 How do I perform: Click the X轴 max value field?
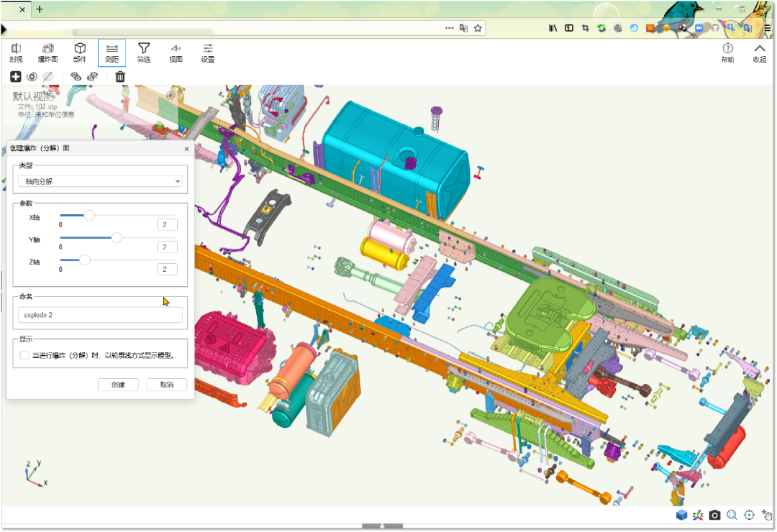(x=167, y=225)
